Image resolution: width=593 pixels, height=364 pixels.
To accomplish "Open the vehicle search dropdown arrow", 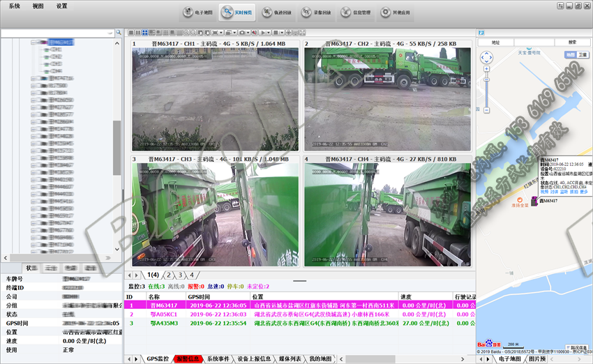I will click(110, 33).
